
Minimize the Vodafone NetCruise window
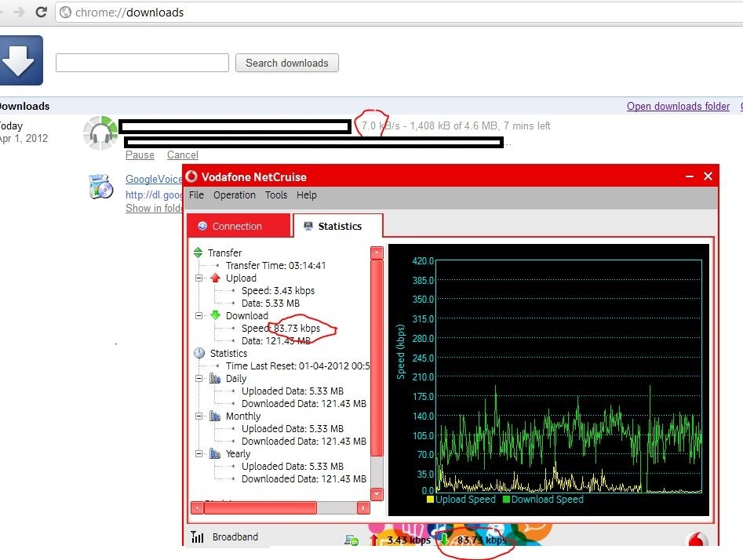(690, 176)
